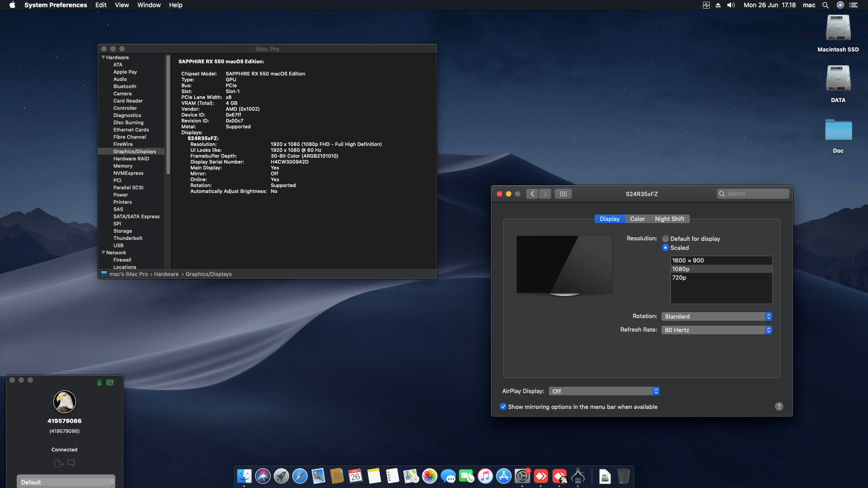
Task: Click the file transfer icon under Connected
Action: pyautogui.click(x=59, y=463)
